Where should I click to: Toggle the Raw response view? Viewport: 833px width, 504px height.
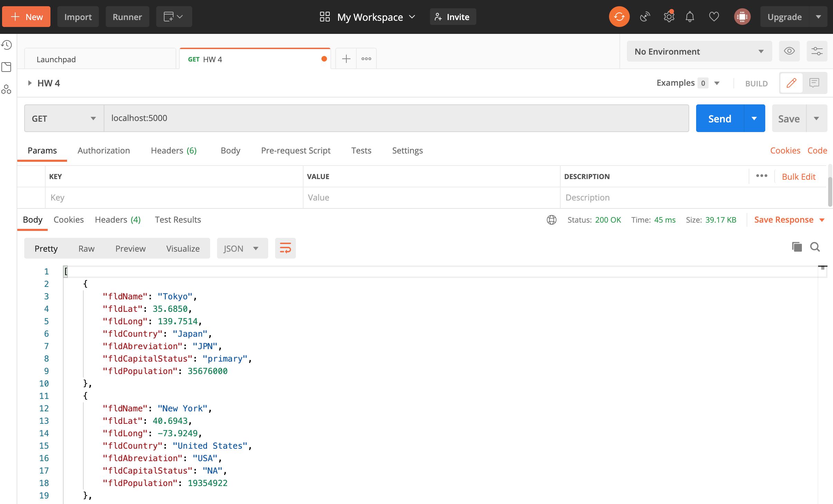pyautogui.click(x=86, y=248)
